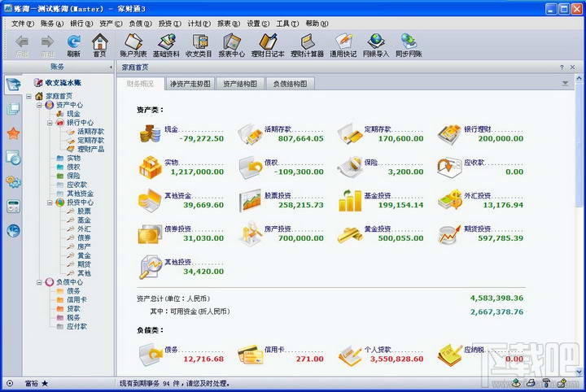Screen dimensions: 586x392
Task: Click the scroll-down arrow of the main page
Action: [579, 372]
